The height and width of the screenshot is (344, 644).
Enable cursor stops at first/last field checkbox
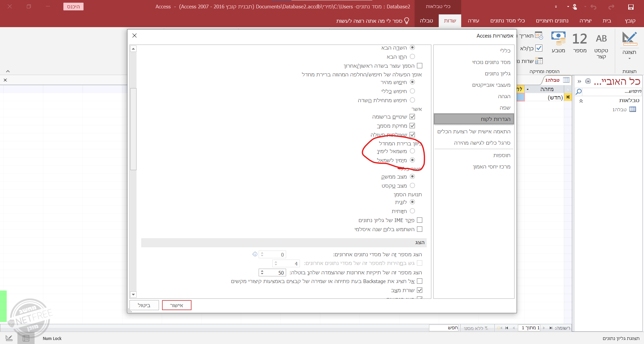point(420,66)
